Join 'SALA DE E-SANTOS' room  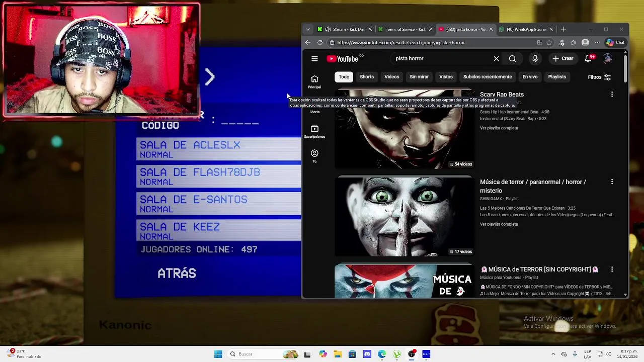tap(218, 204)
